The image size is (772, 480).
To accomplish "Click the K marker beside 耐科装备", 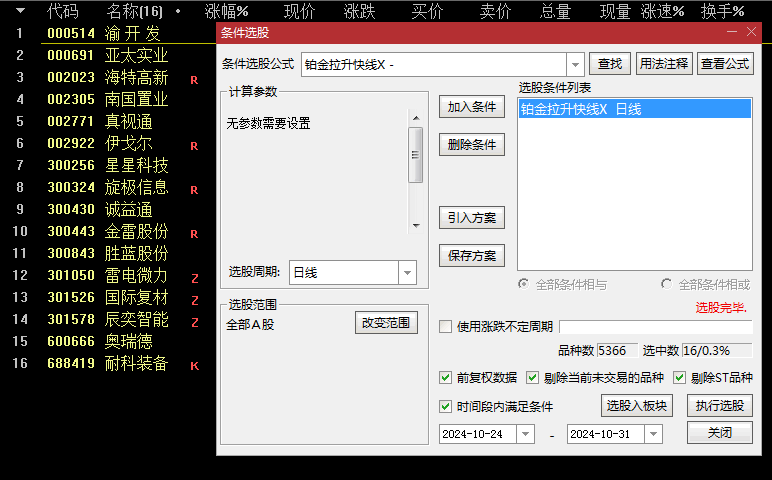I will (x=194, y=366).
